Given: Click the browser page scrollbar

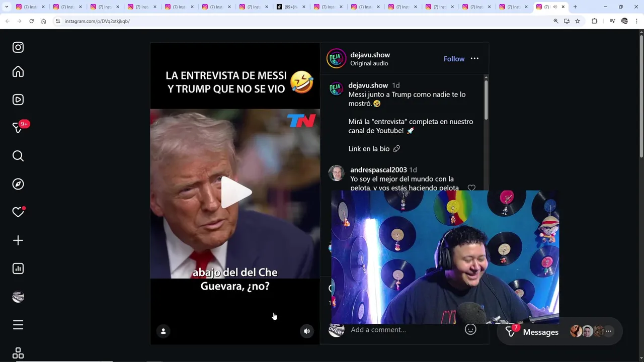Looking at the screenshot, I should [x=641, y=96].
